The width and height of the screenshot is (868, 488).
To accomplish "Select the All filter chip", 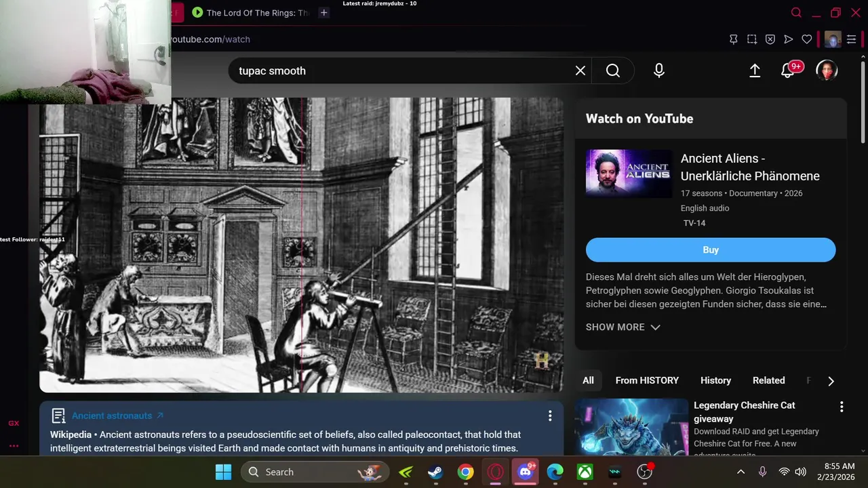I will (x=588, y=380).
